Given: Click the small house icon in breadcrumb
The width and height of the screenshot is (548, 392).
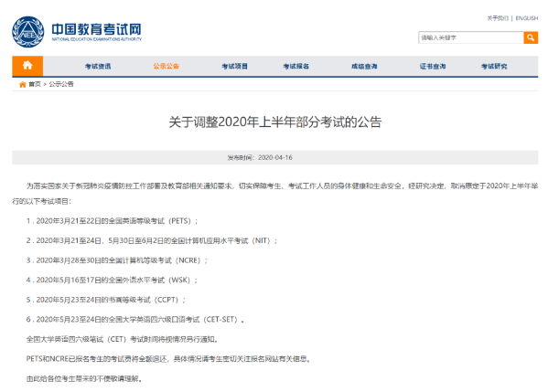Looking at the screenshot, I should [23, 84].
